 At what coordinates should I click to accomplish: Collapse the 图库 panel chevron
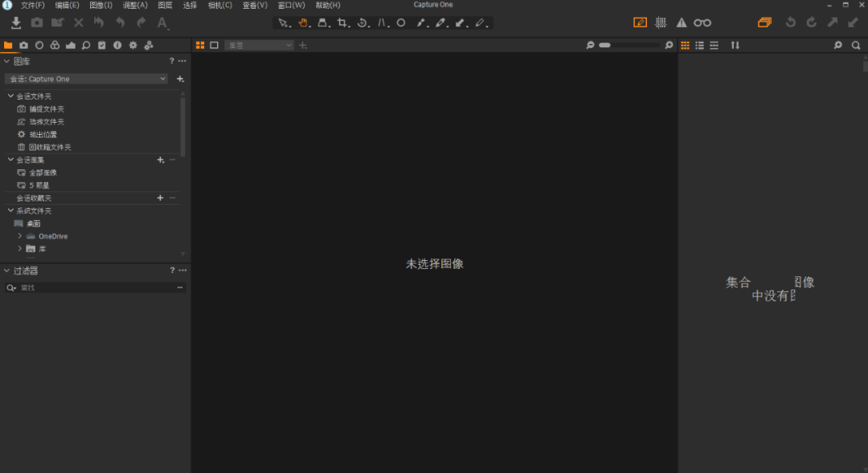pyautogui.click(x=6, y=61)
